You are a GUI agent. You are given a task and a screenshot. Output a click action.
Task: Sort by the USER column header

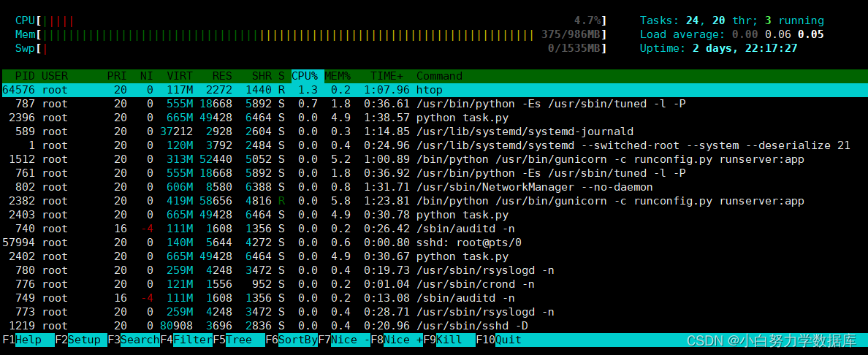[x=54, y=76]
